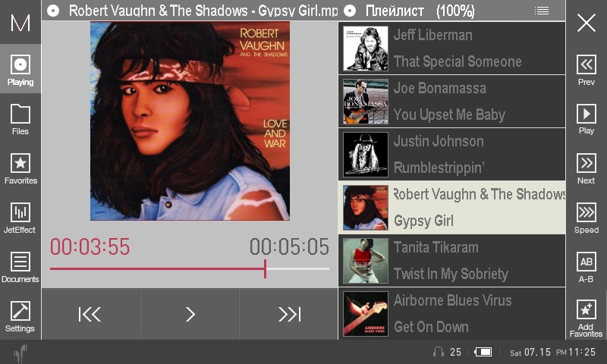Open the Documents viewer icon
Viewport: 607px width, 364px height.
click(20, 262)
